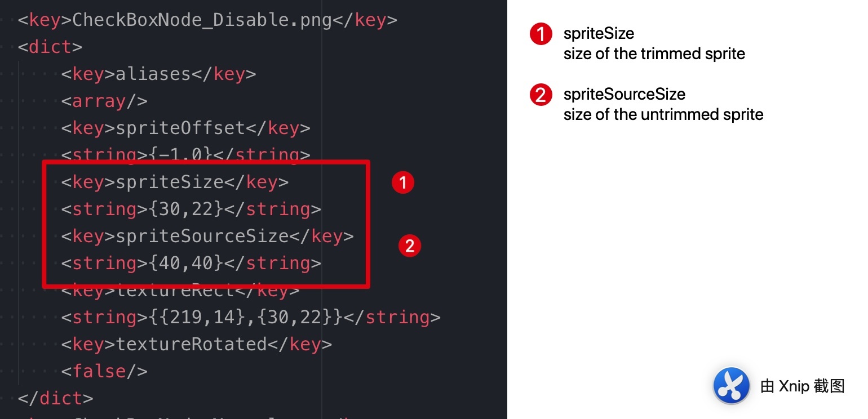Click the 'size of the trimmed sprite' description
This screenshot has width=868, height=419.
654,54
